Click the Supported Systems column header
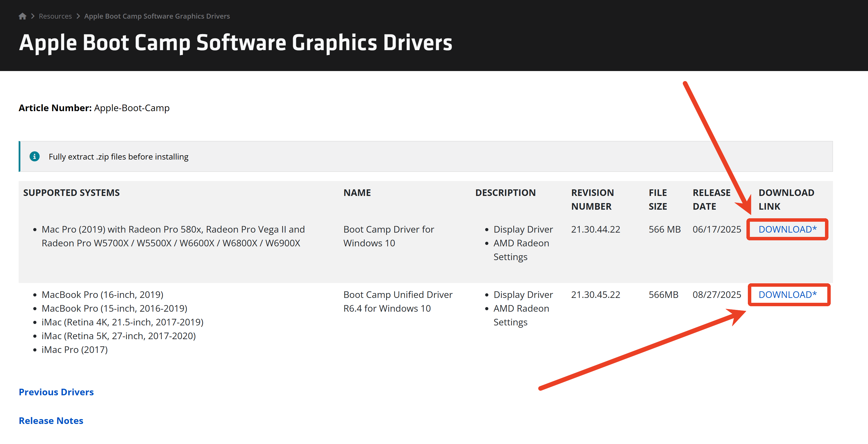This screenshot has height=444, width=868. point(71,192)
